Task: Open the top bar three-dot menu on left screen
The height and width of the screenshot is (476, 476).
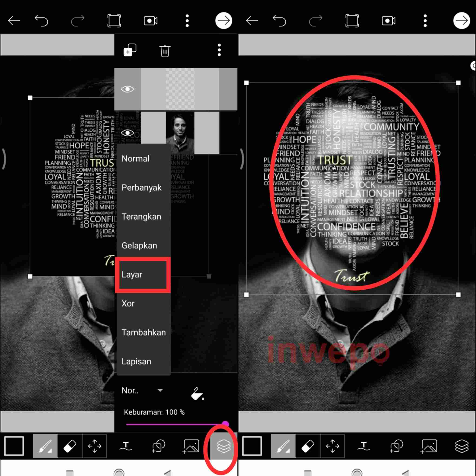Action: pyautogui.click(x=187, y=21)
